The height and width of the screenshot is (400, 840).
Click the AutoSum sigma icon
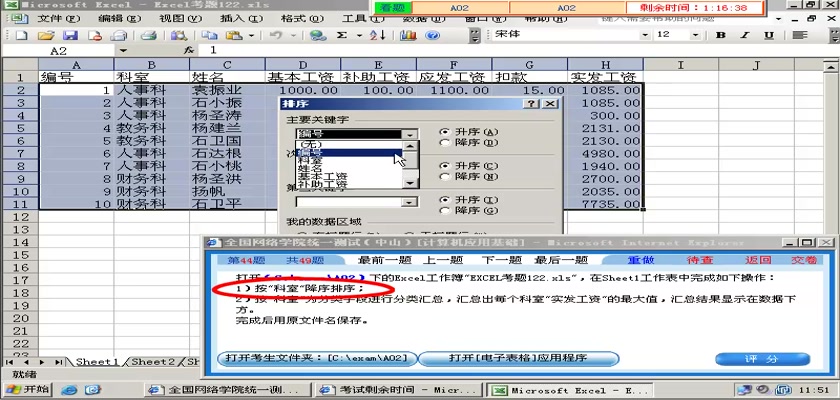[342, 35]
